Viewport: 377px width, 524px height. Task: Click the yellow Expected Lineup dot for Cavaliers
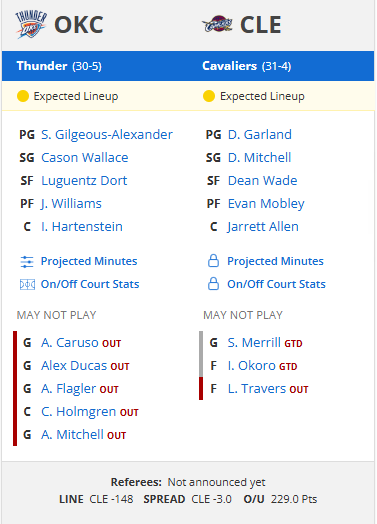click(x=209, y=96)
